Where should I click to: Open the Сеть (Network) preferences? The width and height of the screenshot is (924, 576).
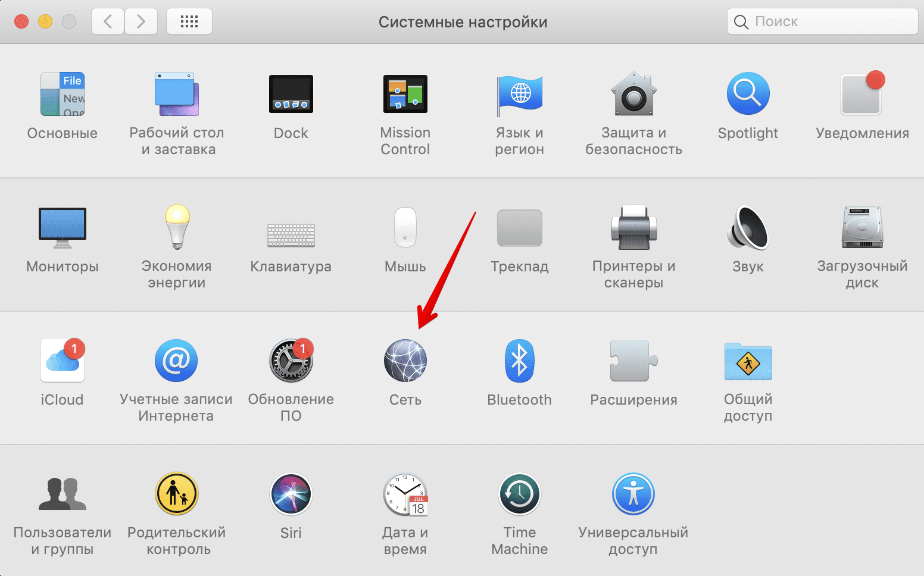pyautogui.click(x=405, y=360)
